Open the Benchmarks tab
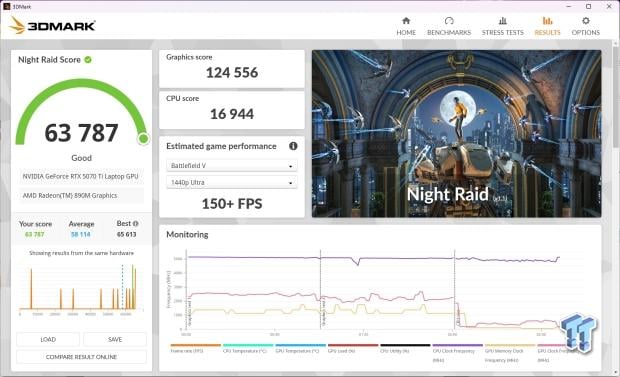Screen dimensions: 620x377 click(x=449, y=27)
